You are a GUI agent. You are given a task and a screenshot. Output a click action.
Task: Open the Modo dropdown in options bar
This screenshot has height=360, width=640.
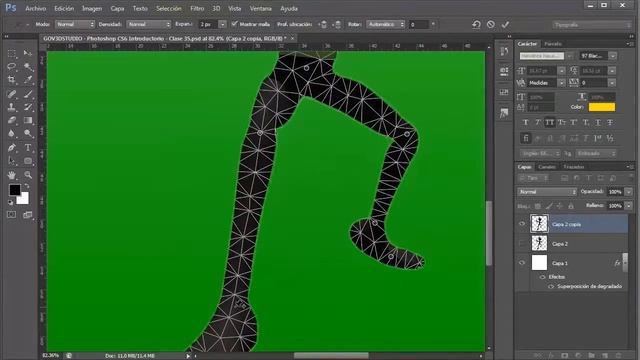coord(75,24)
